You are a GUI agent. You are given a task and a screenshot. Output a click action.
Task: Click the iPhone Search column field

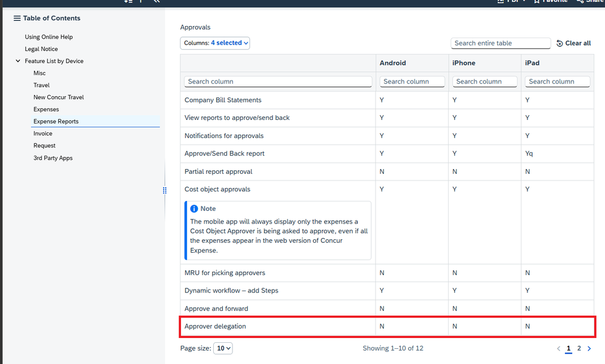pyautogui.click(x=484, y=81)
